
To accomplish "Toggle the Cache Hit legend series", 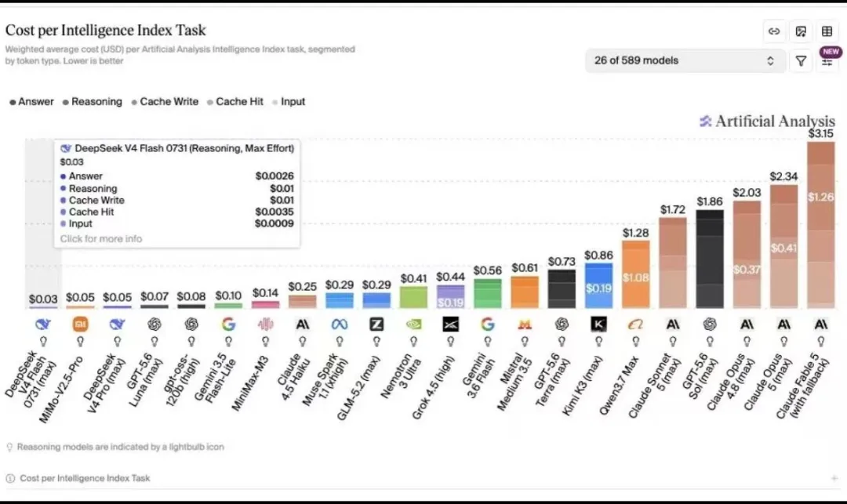I will pyautogui.click(x=235, y=102).
